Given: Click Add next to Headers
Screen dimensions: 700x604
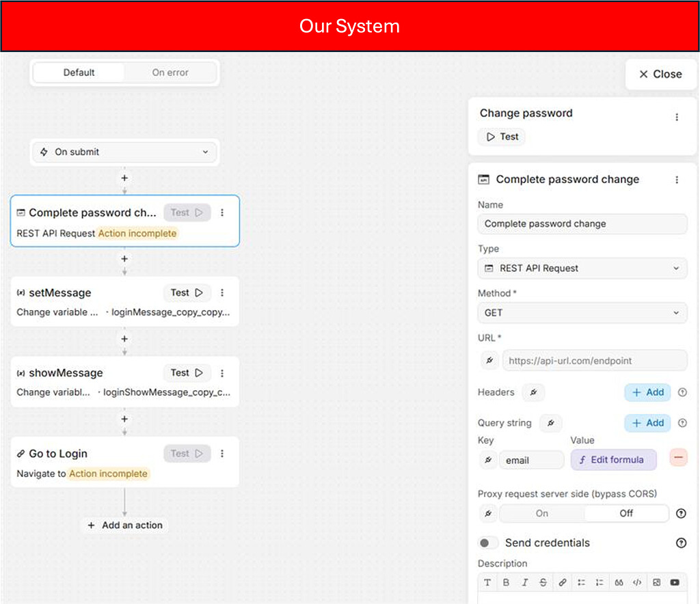Looking at the screenshot, I should 647,392.
